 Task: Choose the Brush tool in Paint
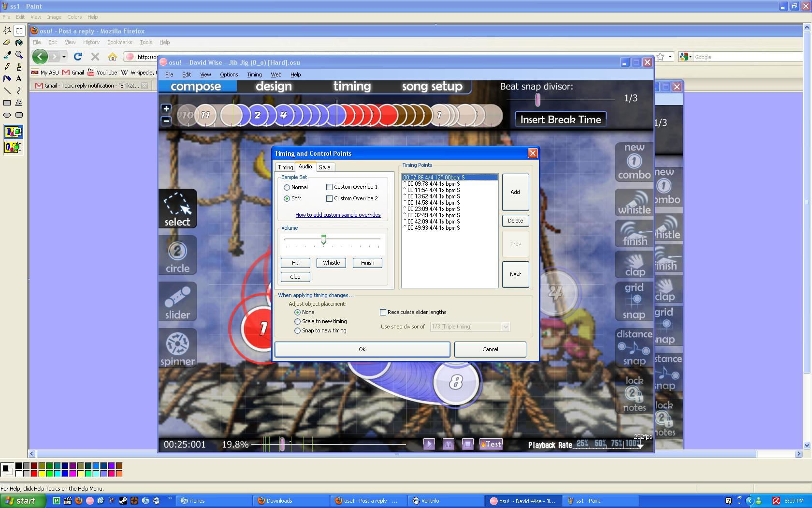(19, 67)
